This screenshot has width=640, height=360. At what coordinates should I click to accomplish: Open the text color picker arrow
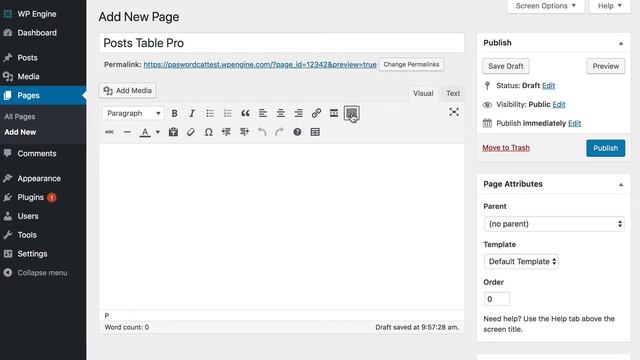coord(158,132)
